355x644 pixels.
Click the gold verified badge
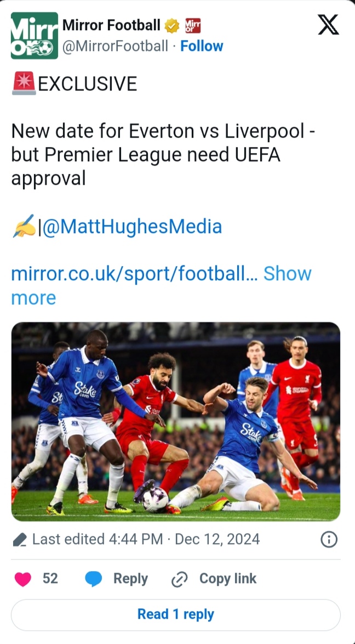click(x=172, y=25)
